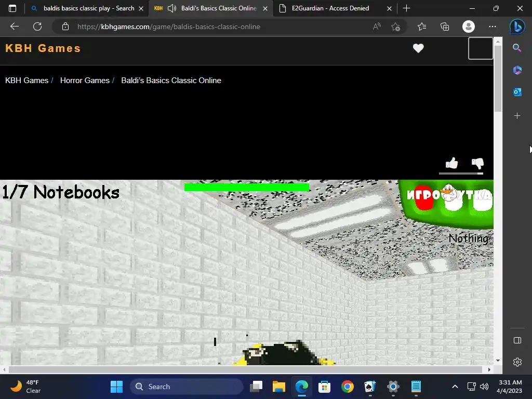Close the Baldi's Basics Classic Online tab

[x=265, y=8]
